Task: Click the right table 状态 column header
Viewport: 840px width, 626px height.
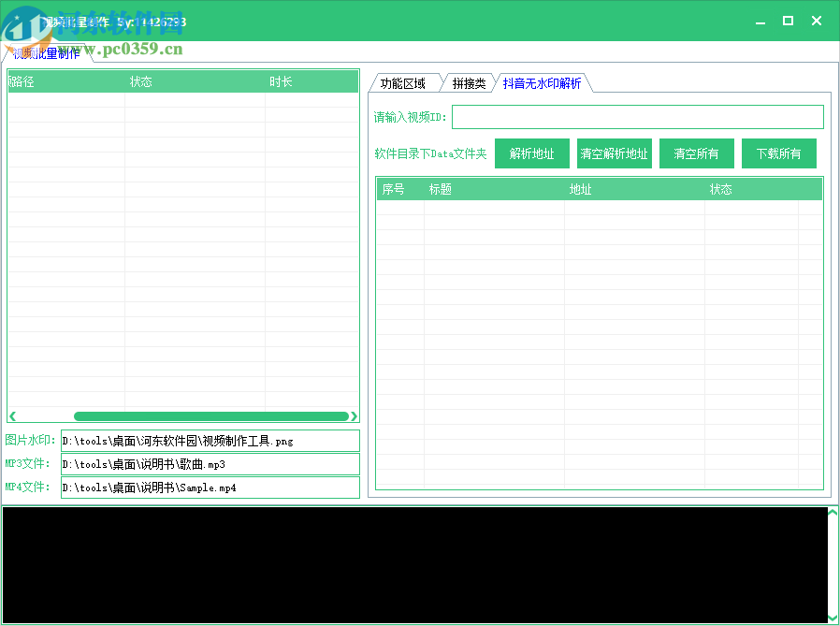Action: (x=752, y=189)
